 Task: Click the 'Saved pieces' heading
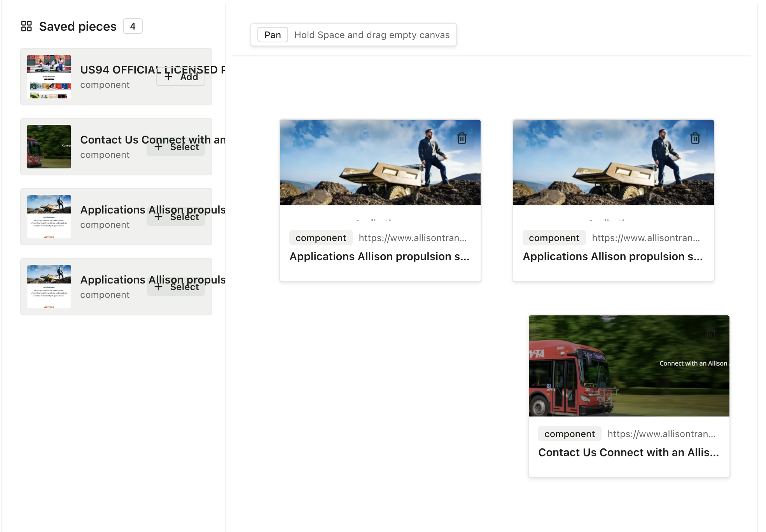pos(78,26)
